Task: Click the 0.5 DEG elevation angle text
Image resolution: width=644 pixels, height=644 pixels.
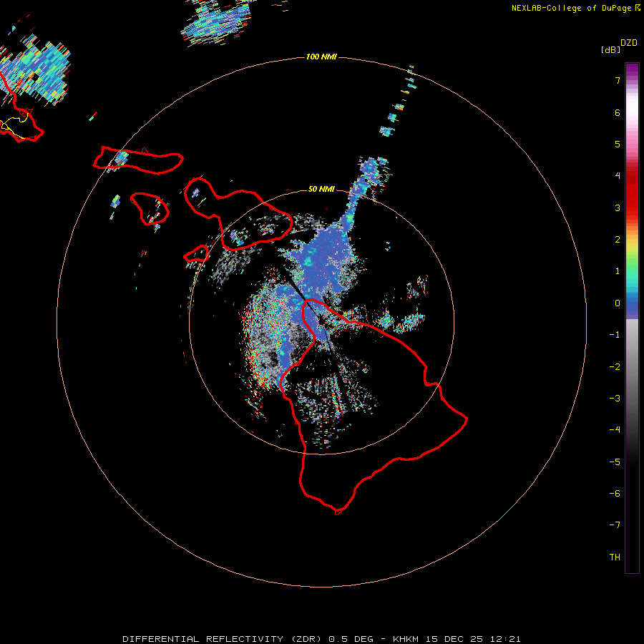Action: pos(351,639)
